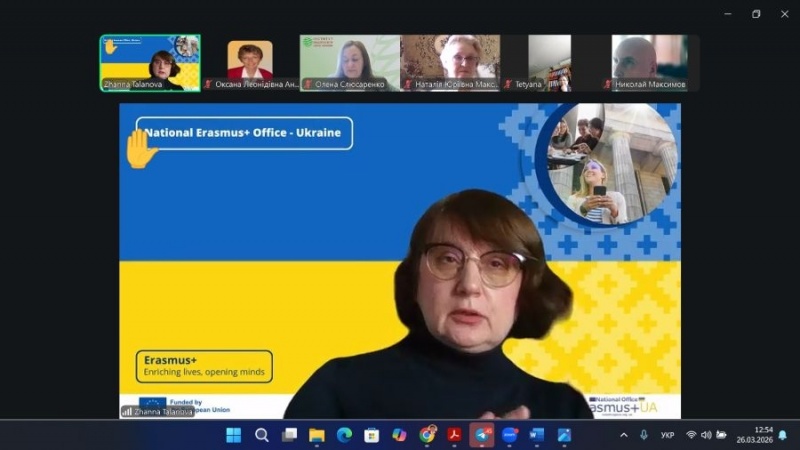Viewport: 800px width, 450px height.
Task: Launch File Explorer from the taskbar
Action: tap(317, 435)
